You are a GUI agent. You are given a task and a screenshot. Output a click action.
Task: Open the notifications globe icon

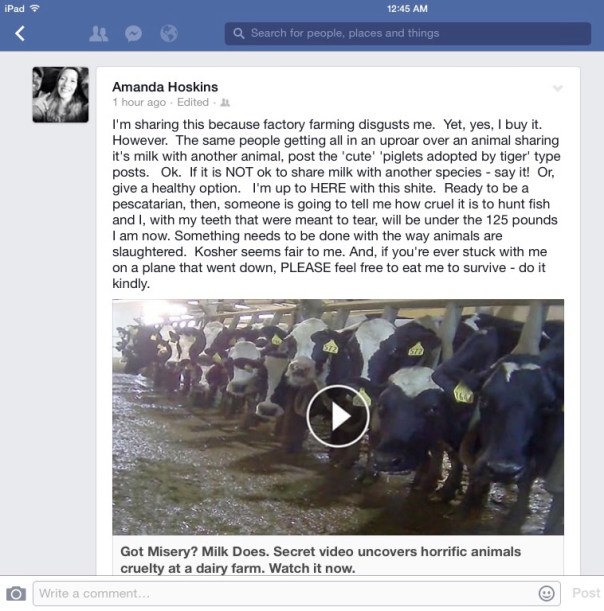[169, 34]
